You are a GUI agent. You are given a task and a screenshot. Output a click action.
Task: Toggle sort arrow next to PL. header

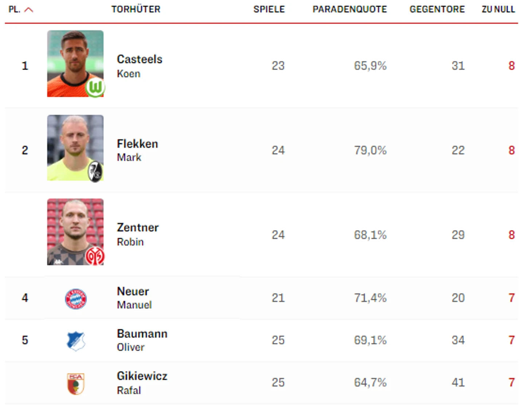tap(29, 10)
